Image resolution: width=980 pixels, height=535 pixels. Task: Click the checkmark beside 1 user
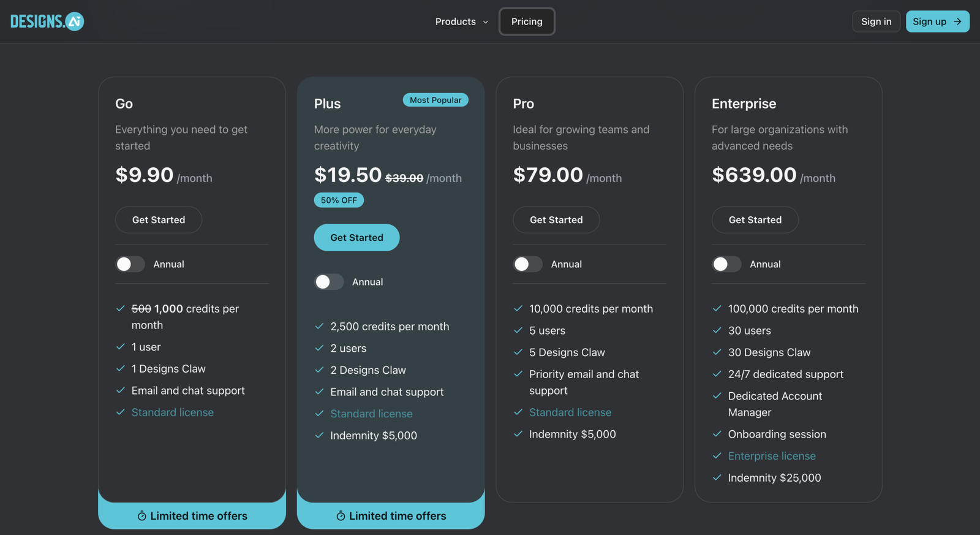(121, 347)
